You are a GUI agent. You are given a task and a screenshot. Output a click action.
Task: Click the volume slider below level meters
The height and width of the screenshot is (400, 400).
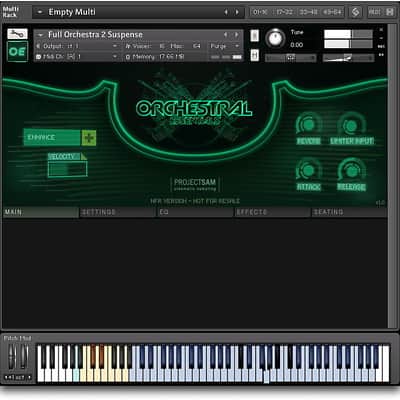[x=348, y=58]
